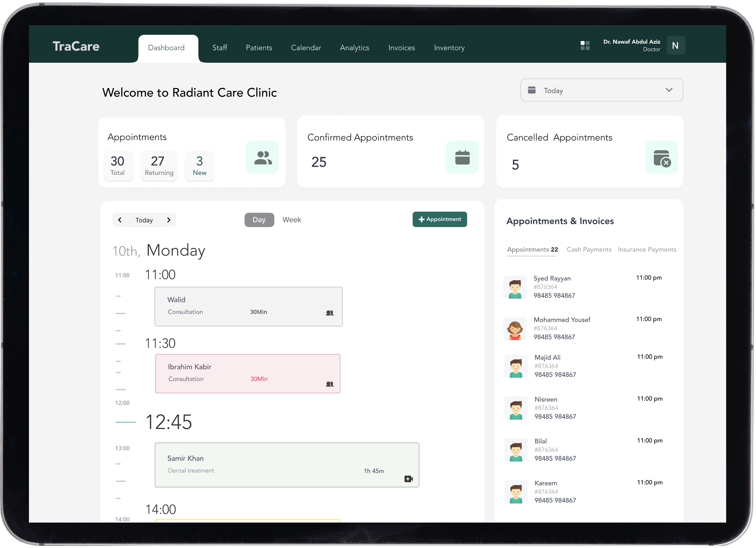Switch to the Cash Payments tab
756x548 pixels.
click(590, 250)
